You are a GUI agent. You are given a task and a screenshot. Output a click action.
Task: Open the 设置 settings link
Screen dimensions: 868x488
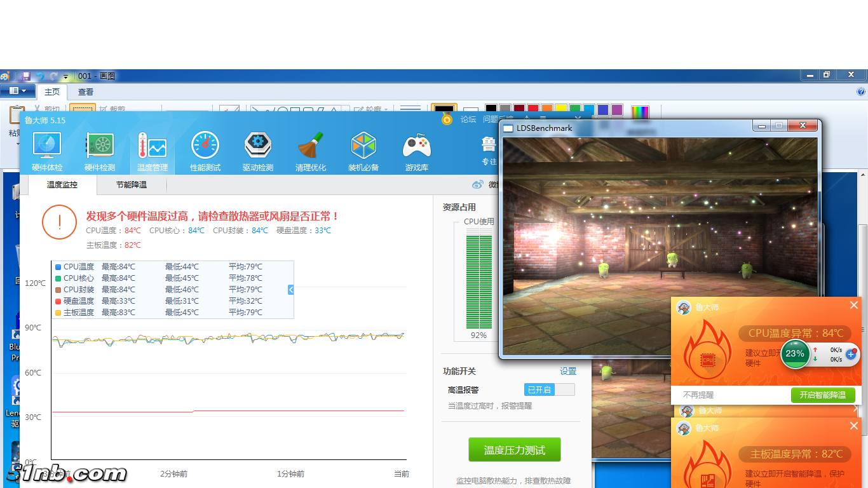[568, 371]
